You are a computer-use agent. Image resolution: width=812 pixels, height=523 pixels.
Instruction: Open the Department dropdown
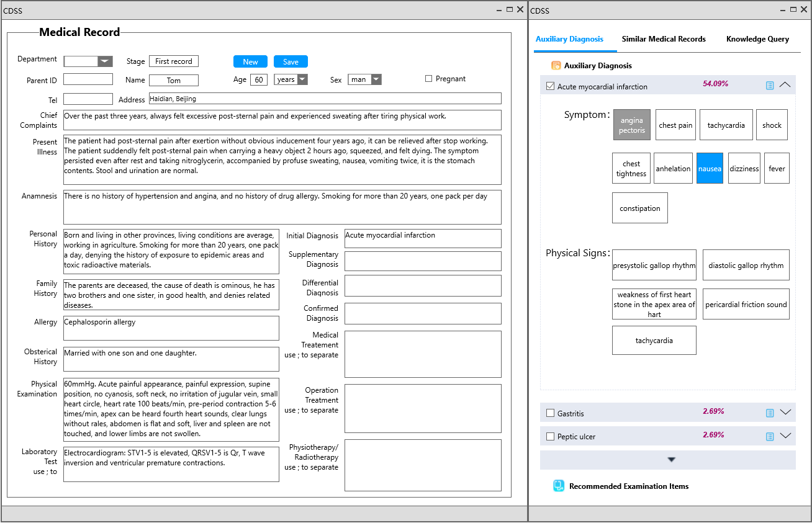click(x=105, y=61)
